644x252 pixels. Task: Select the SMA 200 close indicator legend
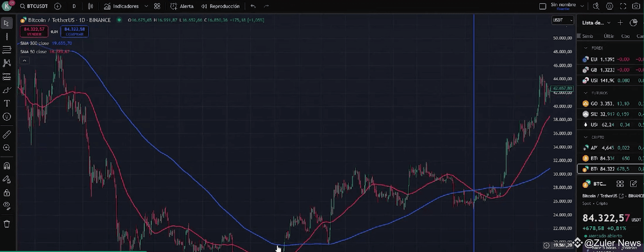35,43
